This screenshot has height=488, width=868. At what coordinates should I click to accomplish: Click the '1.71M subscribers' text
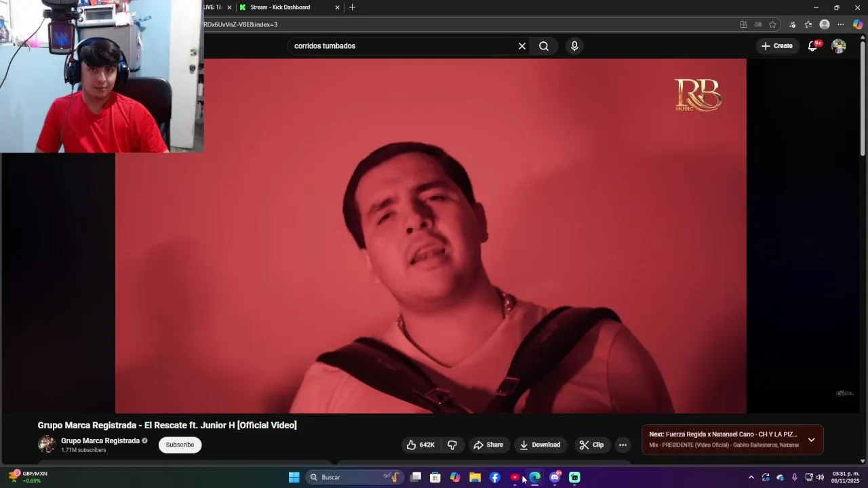[x=83, y=450]
